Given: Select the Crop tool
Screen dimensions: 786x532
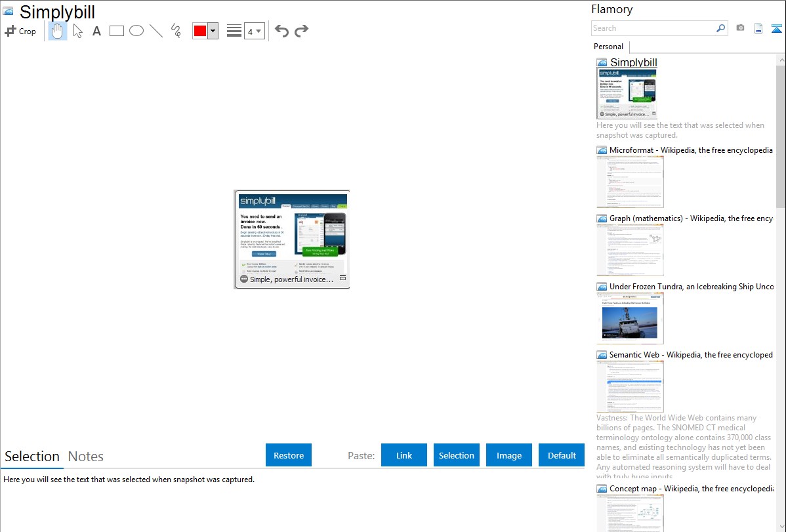Looking at the screenshot, I should [20, 31].
